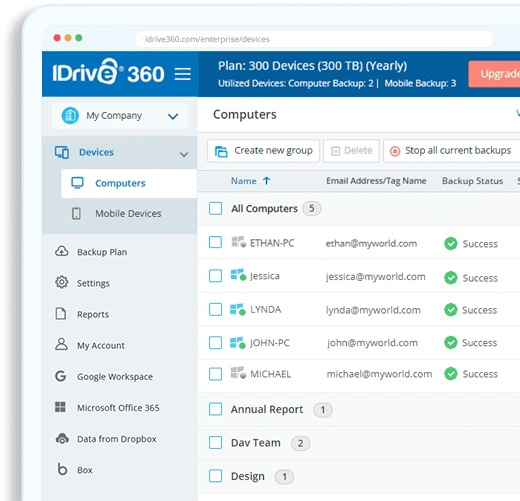Open Microsoft Office 365 section
Screen dimensions: 520x501
click(x=118, y=408)
